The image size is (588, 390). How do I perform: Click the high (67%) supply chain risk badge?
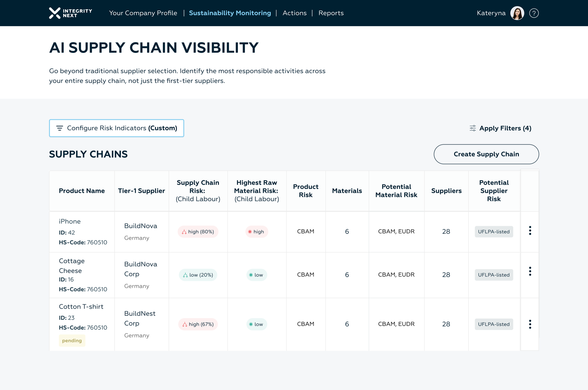(x=198, y=324)
